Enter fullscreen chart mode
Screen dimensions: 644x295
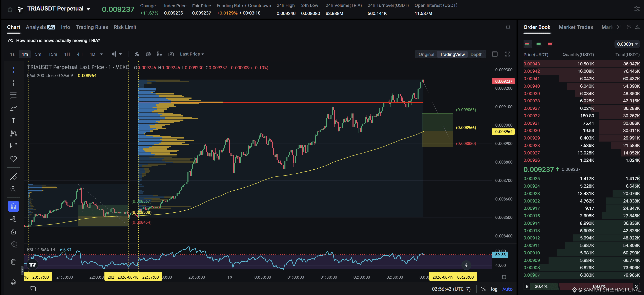[507, 54]
